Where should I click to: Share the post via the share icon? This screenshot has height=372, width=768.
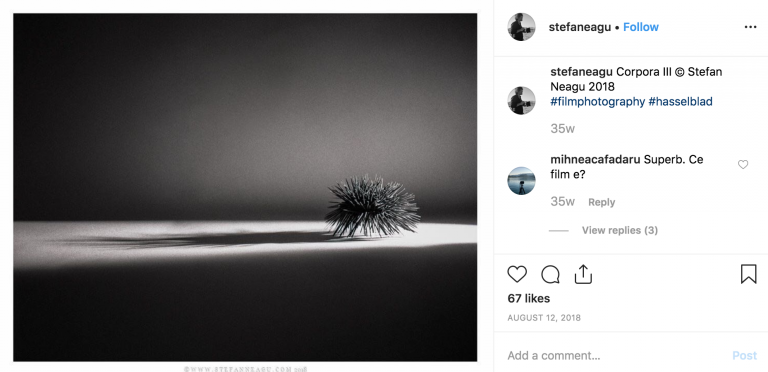583,274
